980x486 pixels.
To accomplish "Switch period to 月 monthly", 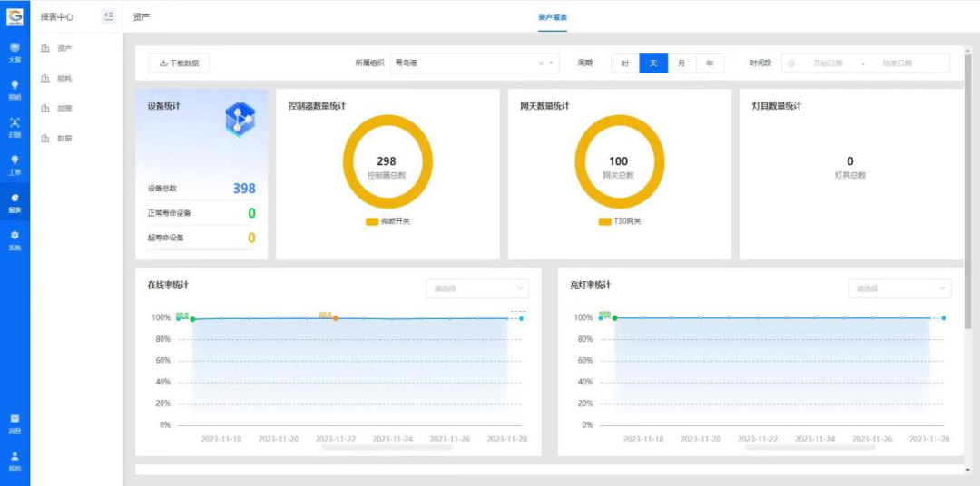I will point(681,63).
